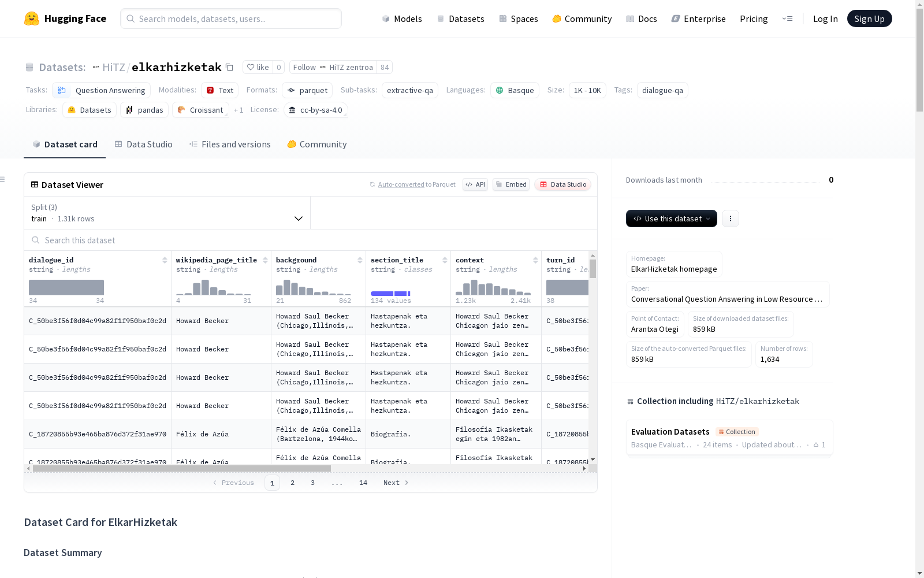The image size is (924, 578).
Task: Expand the Split train dropdown
Action: pos(167,213)
